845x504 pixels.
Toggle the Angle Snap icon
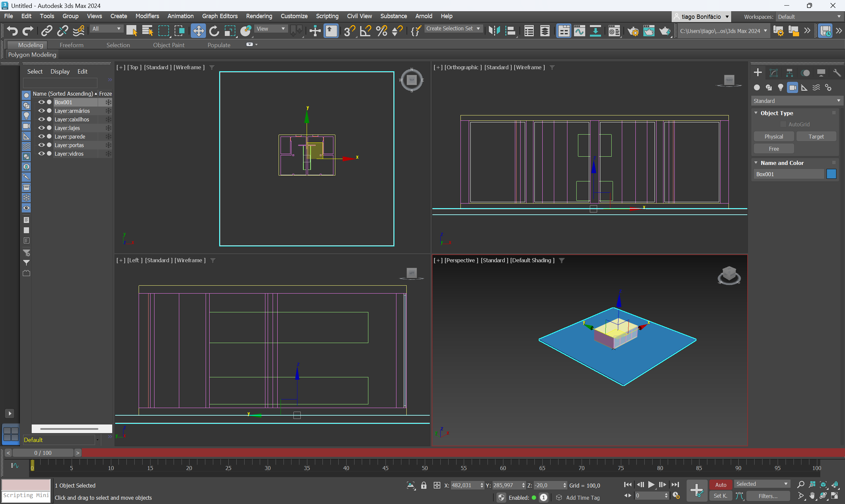click(366, 31)
